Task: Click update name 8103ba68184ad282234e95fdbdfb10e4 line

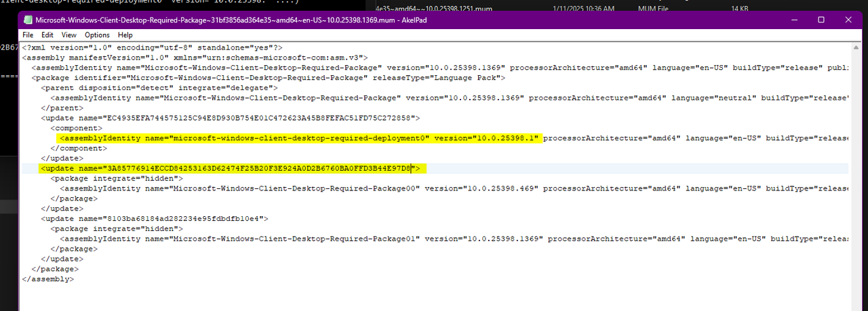Action: (x=155, y=219)
